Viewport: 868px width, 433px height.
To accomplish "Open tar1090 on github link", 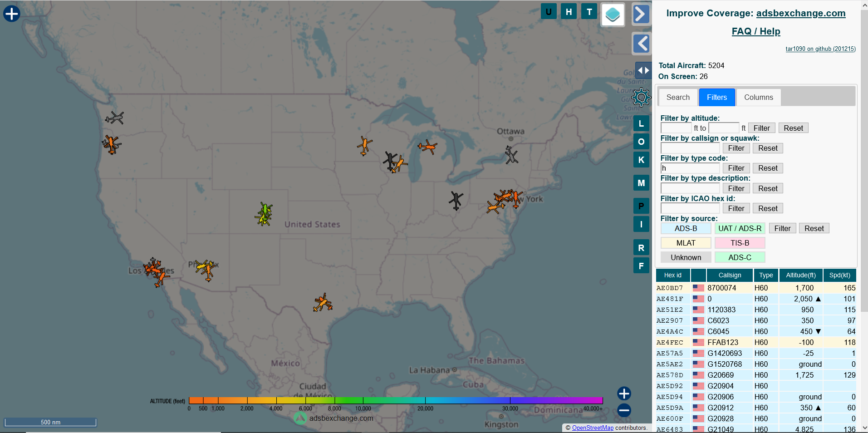I will tap(820, 49).
